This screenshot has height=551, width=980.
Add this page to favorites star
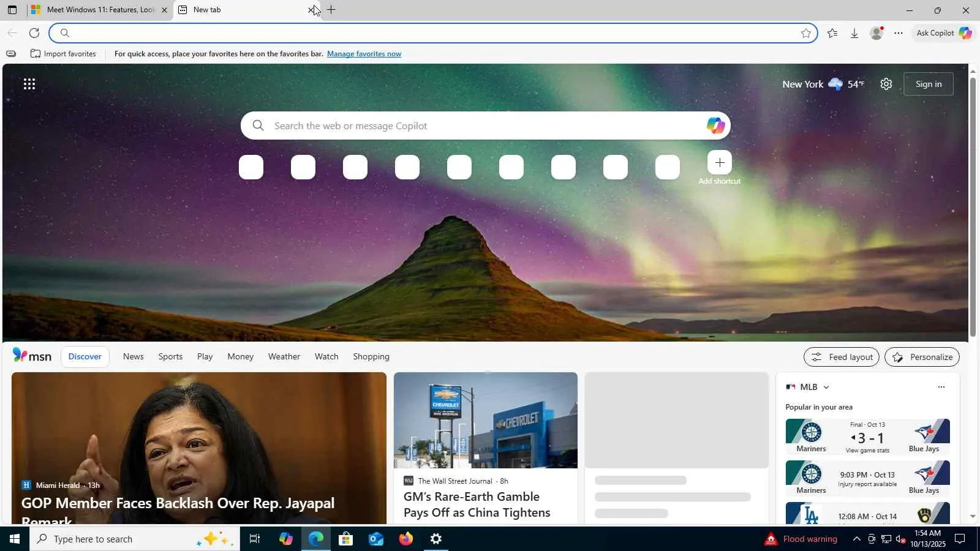click(806, 33)
